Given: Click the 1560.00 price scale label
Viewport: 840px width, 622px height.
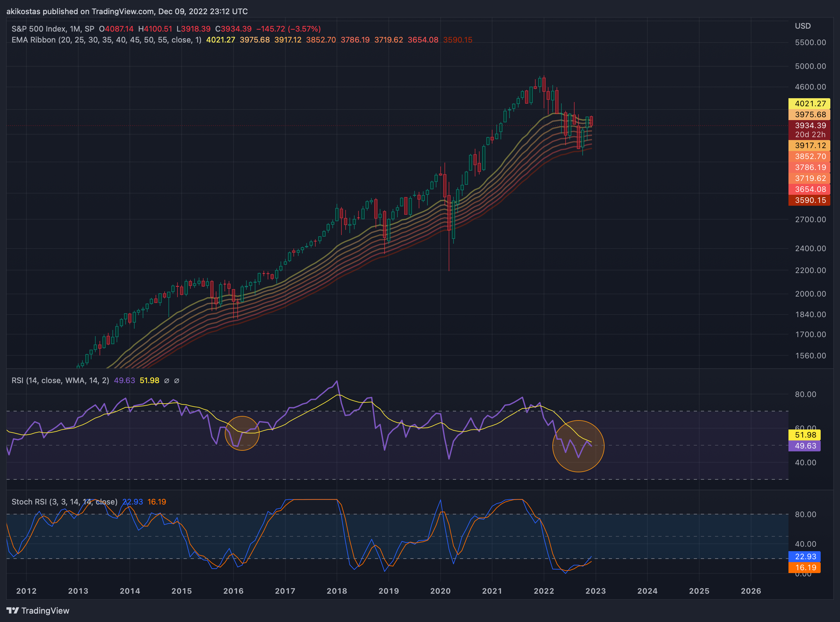Looking at the screenshot, I should [x=810, y=355].
